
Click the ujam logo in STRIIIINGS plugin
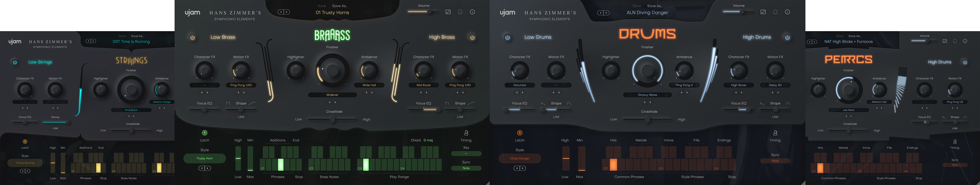tap(15, 42)
